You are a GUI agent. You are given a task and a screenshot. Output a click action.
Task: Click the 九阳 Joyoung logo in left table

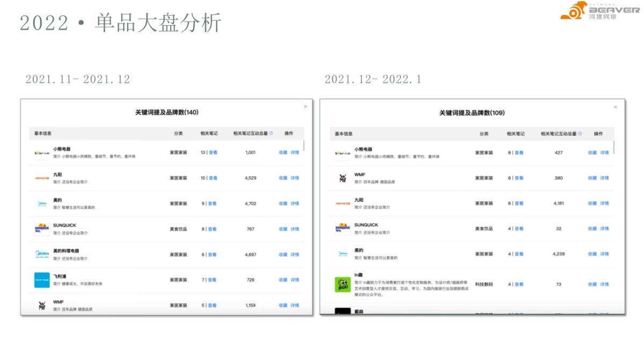point(42,178)
